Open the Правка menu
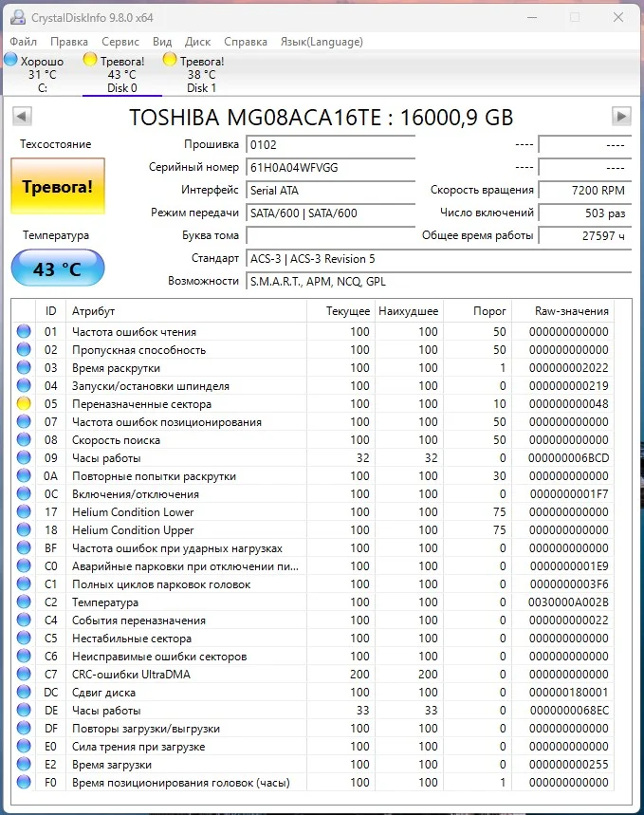This screenshot has height=815, width=644. tap(69, 42)
